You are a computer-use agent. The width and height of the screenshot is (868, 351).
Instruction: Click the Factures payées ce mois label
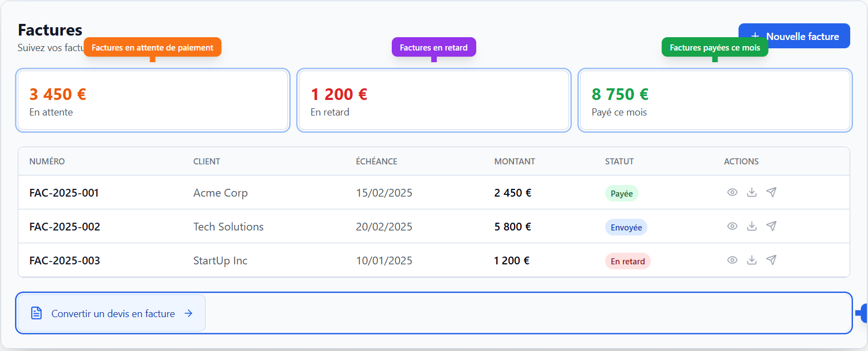[715, 47]
